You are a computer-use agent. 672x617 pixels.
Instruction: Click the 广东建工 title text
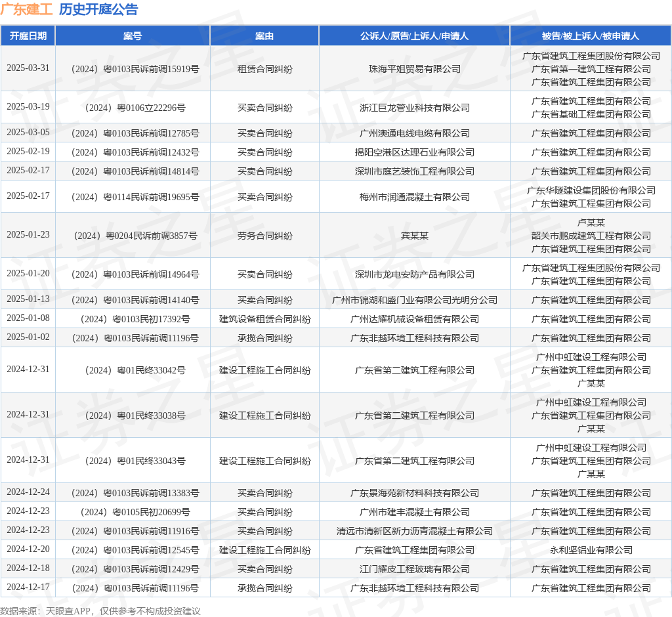(26, 9)
